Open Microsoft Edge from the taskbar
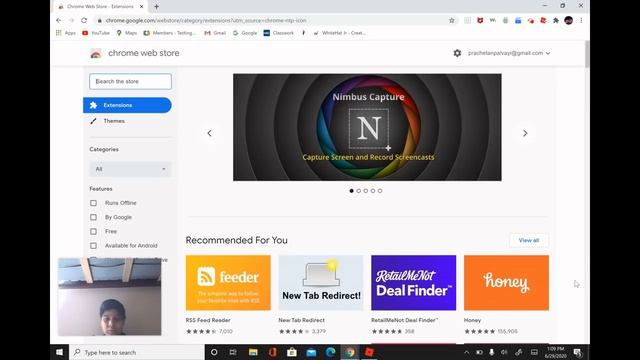Screen dimensions: 640x360 point(331,352)
